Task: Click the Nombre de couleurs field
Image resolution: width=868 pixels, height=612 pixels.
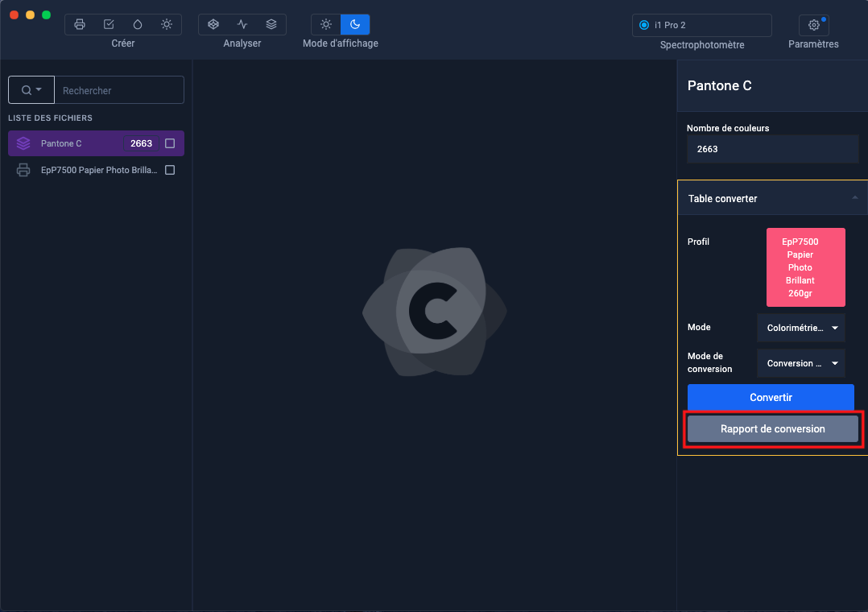Action: tap(773, 149)
